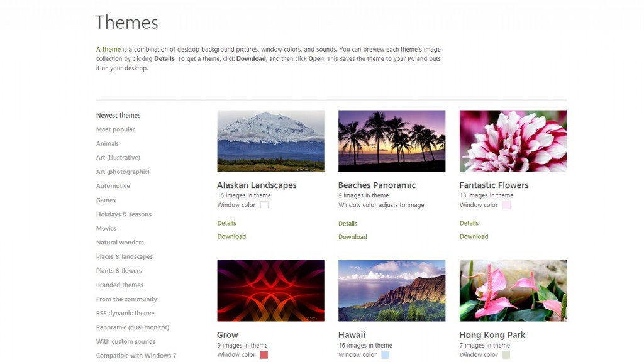Viewport: 644px width, 362px height.
Task: Click the Alaskan Landscapes window color swatch
Action: 264,206
